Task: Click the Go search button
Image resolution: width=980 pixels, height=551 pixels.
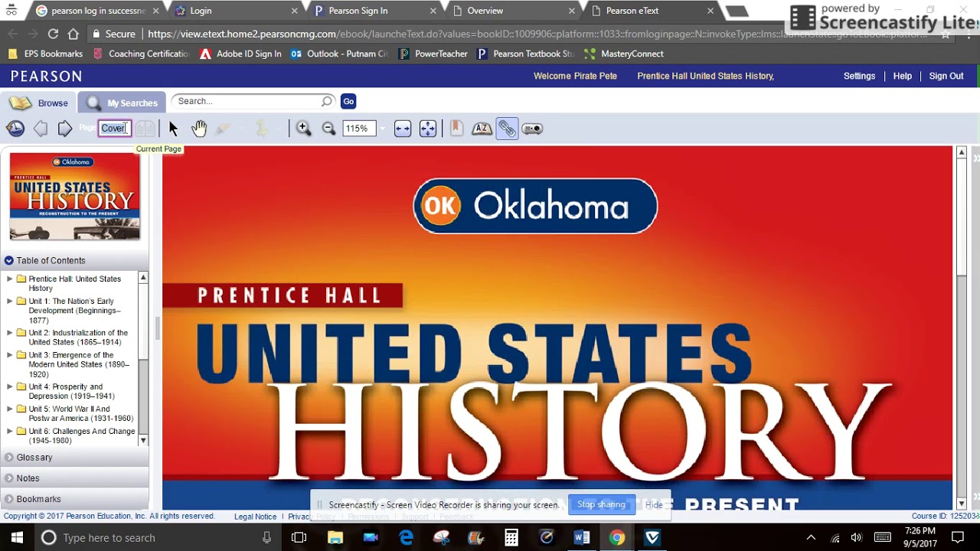Action: [348, 101]
